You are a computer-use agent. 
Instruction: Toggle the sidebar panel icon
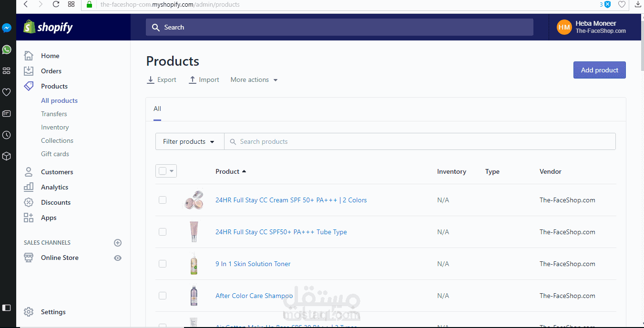pos(7,308)
